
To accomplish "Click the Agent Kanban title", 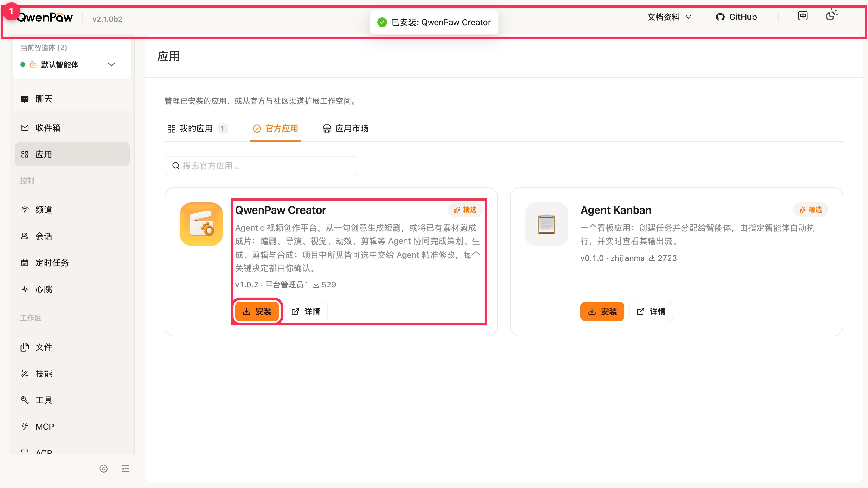I will 616,210.
